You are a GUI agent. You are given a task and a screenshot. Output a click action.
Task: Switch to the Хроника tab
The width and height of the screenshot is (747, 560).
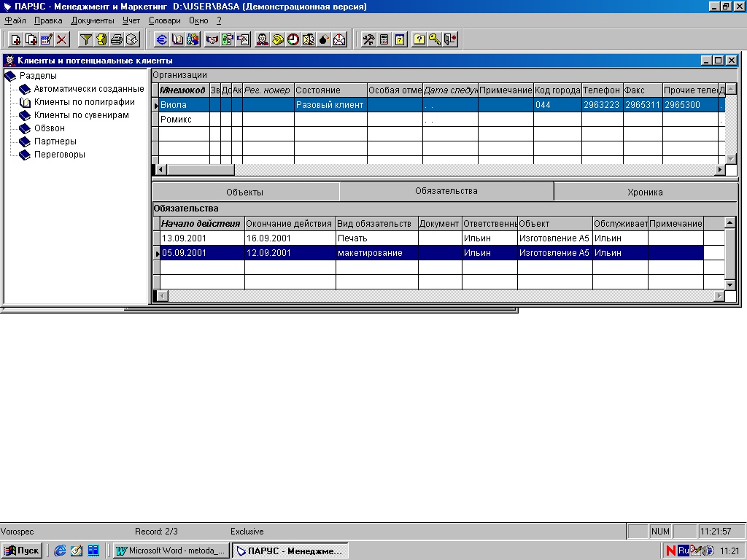(x=645, y=192)
